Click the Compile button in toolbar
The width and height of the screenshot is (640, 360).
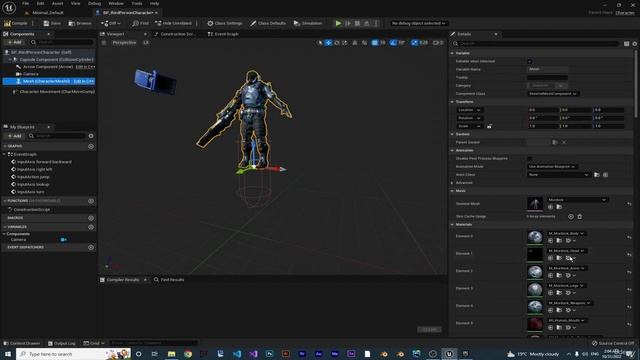coord(16,23)
